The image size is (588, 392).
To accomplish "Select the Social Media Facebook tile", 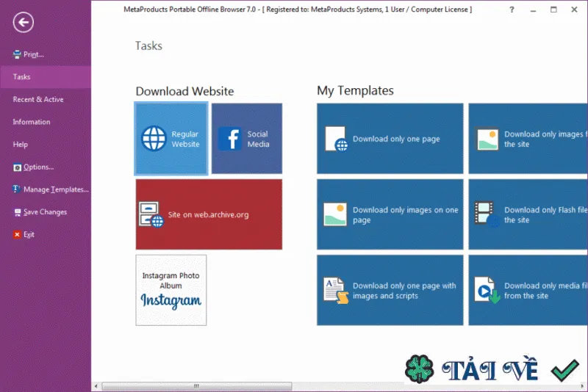I will pos(247,139).
